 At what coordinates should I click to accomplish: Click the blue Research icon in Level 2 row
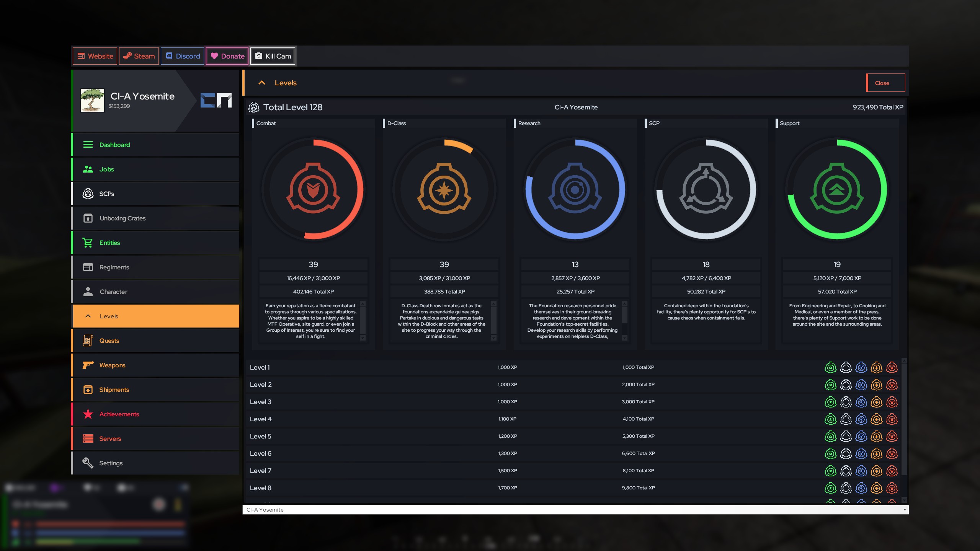tap(861, 385)
